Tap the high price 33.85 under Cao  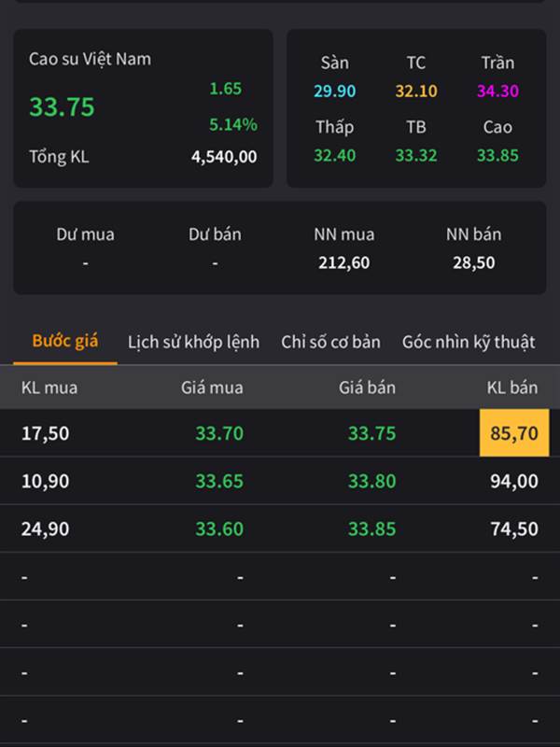coord(497,155)
